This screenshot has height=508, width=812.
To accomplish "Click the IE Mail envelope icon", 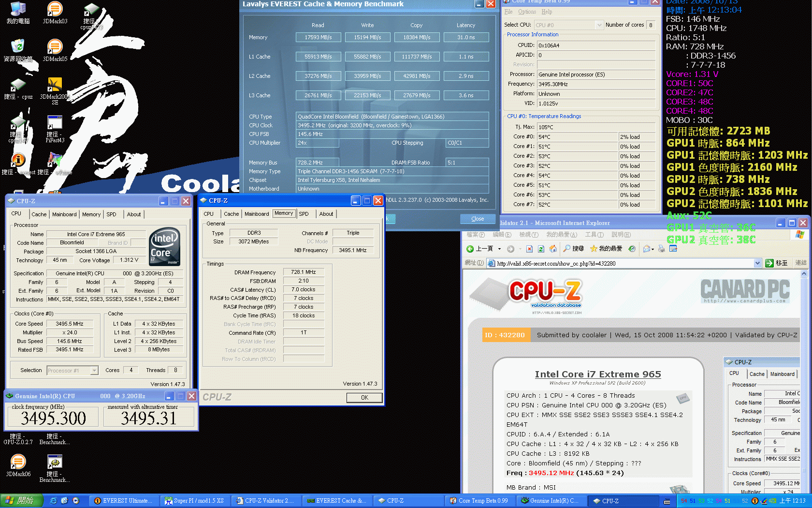I will click(x=646, y=249).
